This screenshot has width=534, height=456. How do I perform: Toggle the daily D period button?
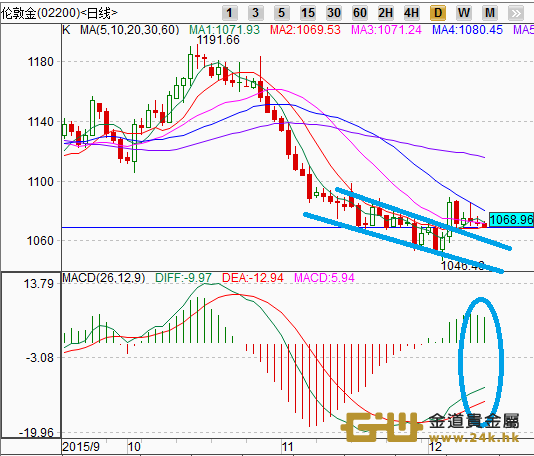tap(438, 13)
